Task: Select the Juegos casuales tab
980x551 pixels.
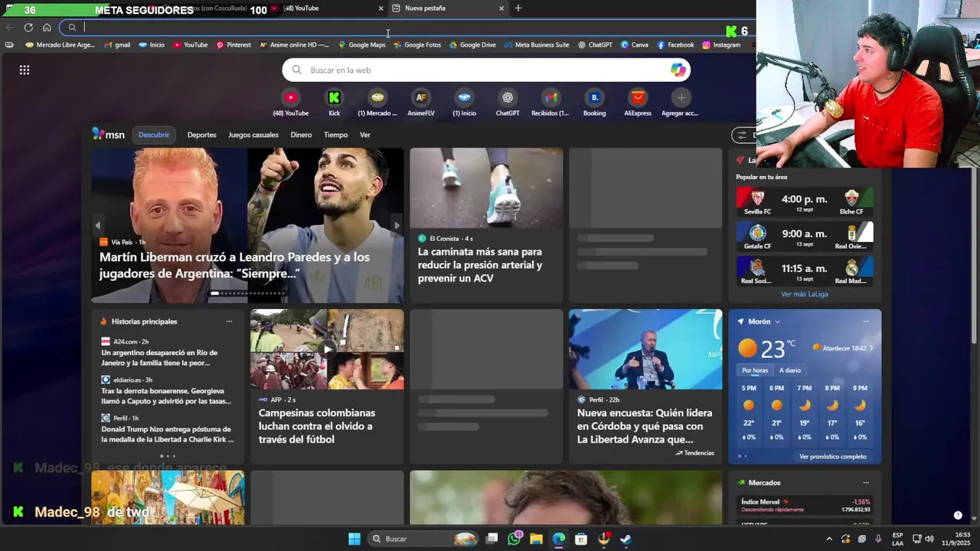Action: pos(253,135)
